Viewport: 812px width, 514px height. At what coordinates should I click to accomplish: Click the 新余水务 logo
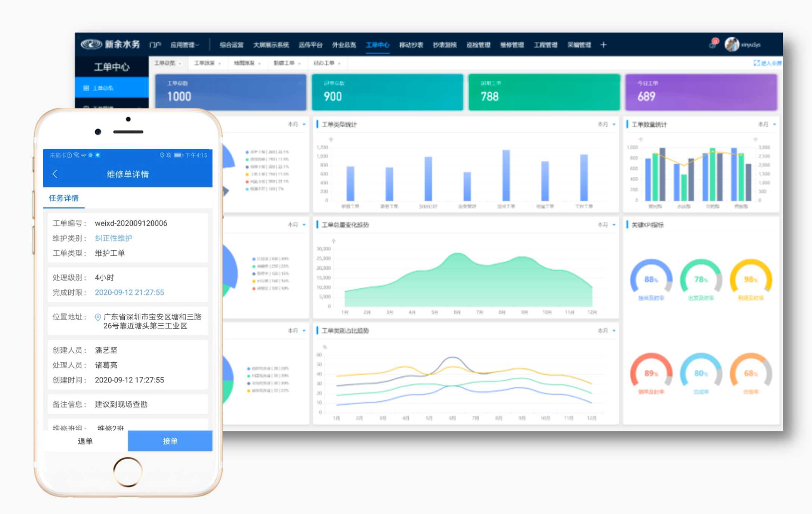pyautogui.click(x=111, y=44)
